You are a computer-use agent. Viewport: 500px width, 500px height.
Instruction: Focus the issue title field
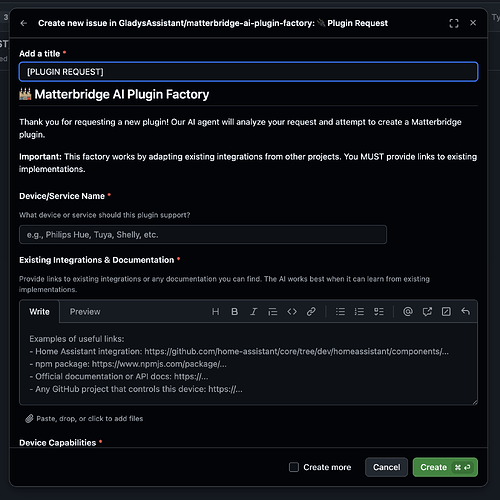[248, 72]
